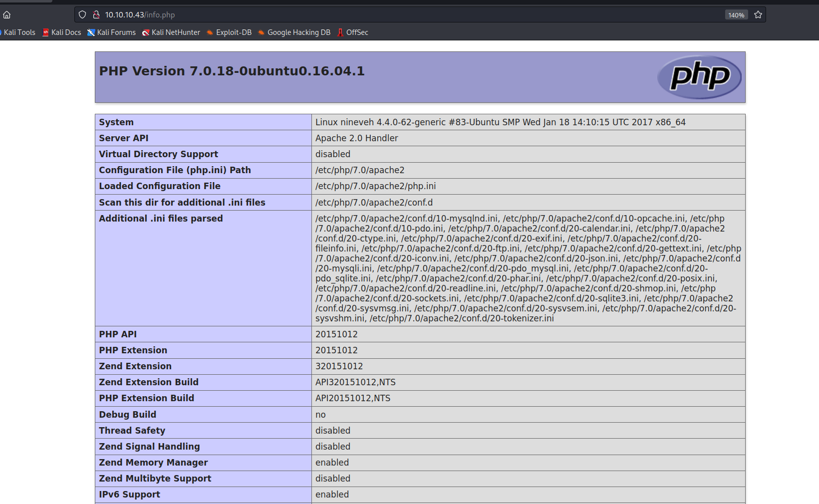Select the 320151012 Zend Extension value

[x=339, y=366]
